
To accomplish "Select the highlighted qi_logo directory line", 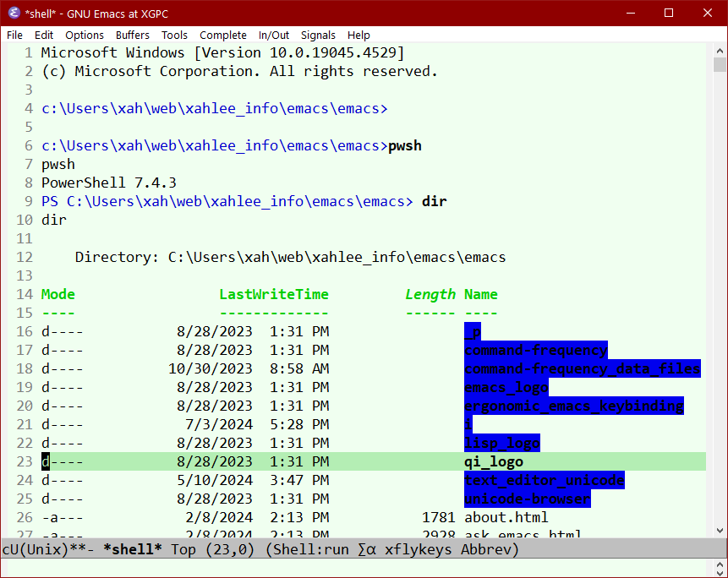I will pyautogui.click(x=494, y=461).
